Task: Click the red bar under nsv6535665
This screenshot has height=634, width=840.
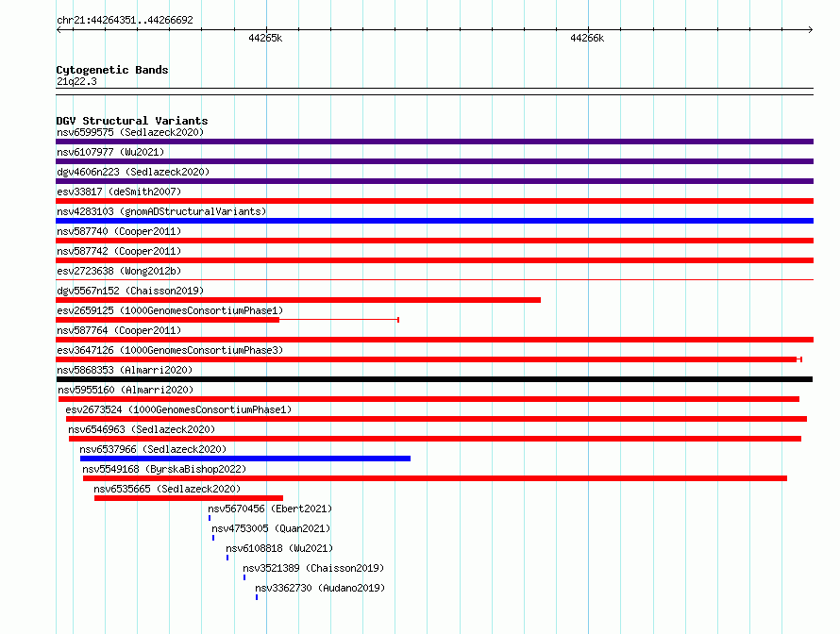Action: click(189, 498)
